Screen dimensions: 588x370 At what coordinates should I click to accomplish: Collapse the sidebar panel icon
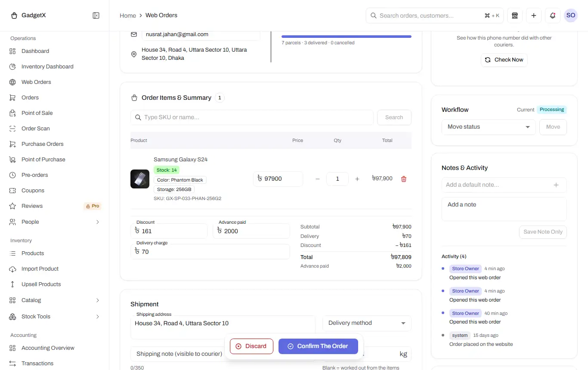click(x=96, y=15)
